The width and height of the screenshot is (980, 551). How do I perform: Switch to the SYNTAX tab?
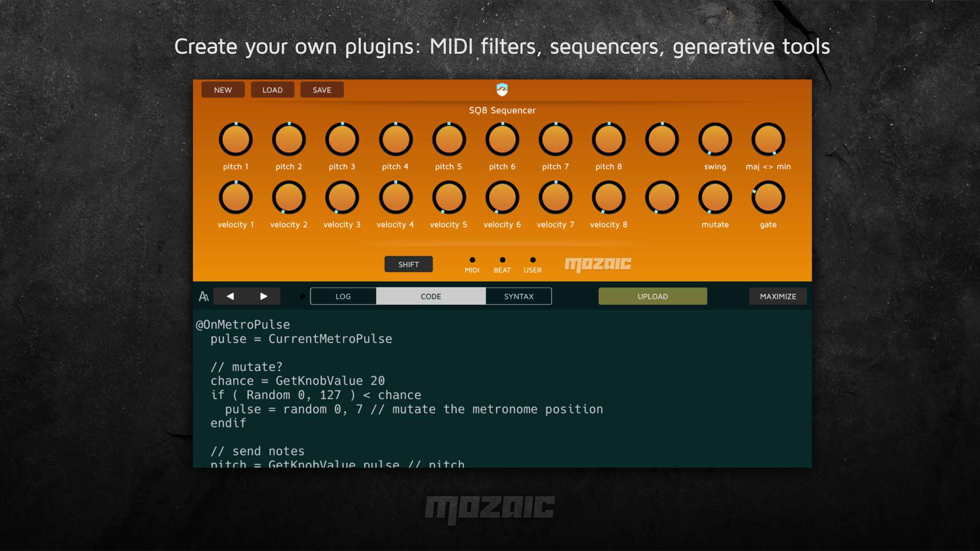518,296
